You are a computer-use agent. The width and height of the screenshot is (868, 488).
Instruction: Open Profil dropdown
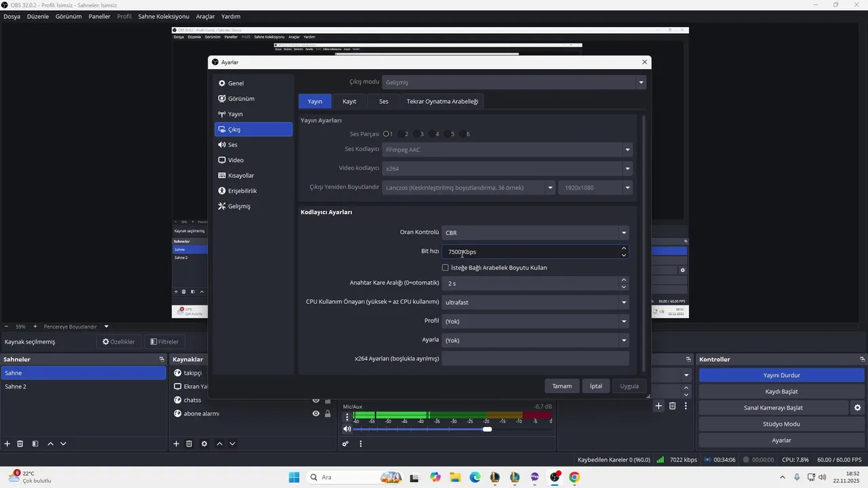(x=536, y=321)
